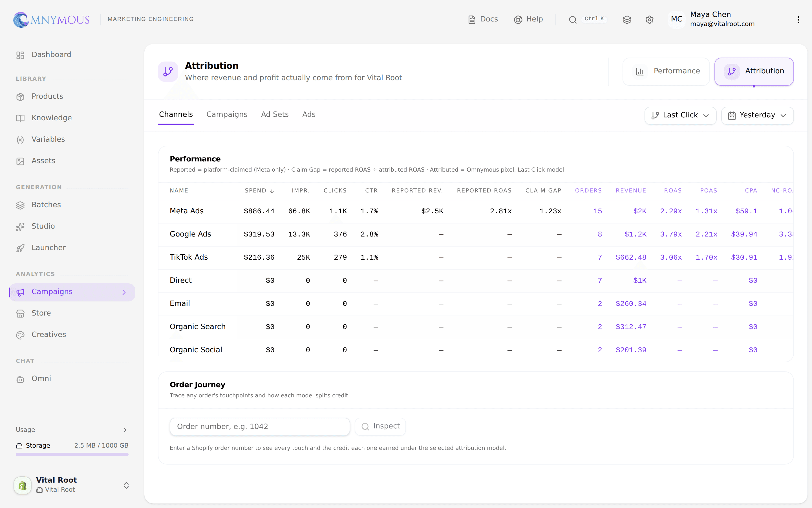The height and width of the screenshot is (508, 812).
Task: Click the MC user avatar
Action: [x=676, y=19]
